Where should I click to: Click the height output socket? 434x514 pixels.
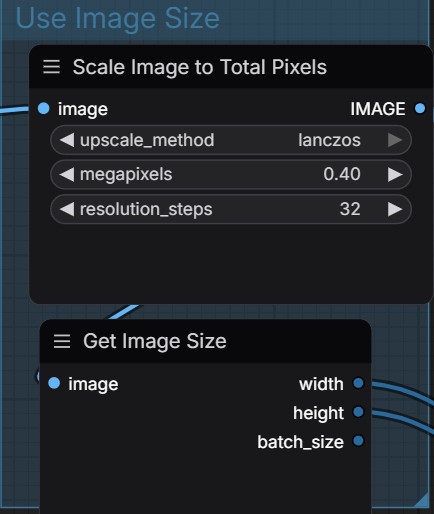pyautogui.click(x=358, y=412)
